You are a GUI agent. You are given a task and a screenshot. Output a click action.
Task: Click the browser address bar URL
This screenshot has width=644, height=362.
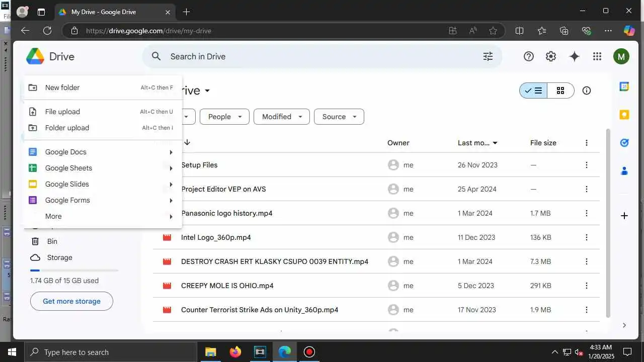point(148,31)
